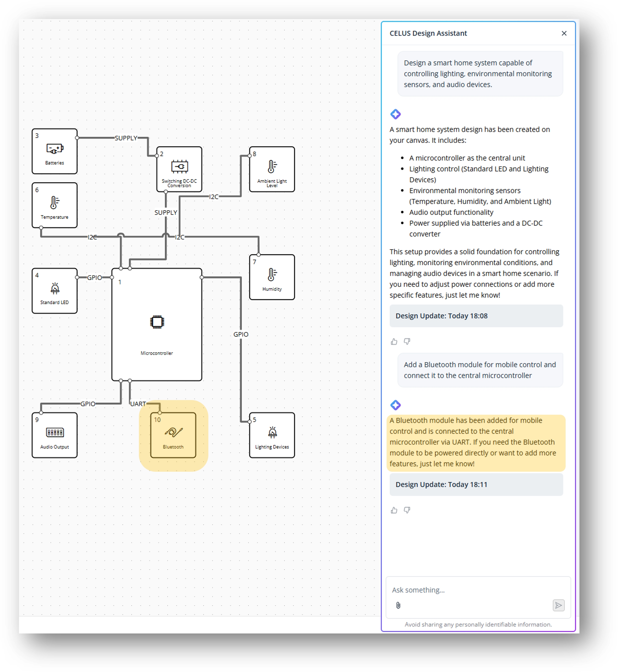Select the Microcontroller chip icon
Image resolution: width=618 pixels, height=672 pixels.
click(x=157, y=322)
